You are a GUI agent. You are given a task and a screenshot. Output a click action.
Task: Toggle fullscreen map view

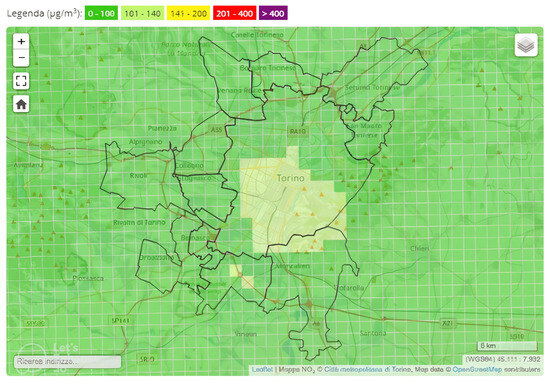click(21, 81)
